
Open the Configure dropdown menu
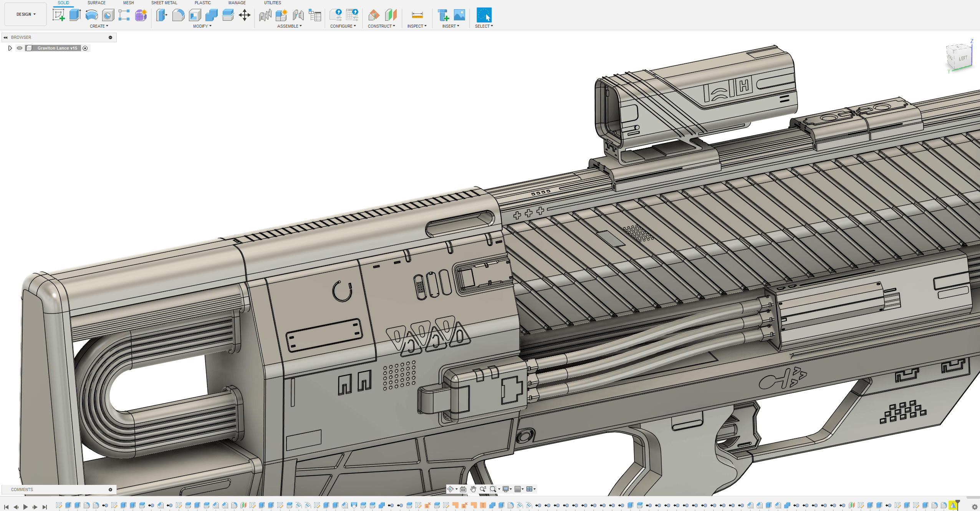[343, 26]
